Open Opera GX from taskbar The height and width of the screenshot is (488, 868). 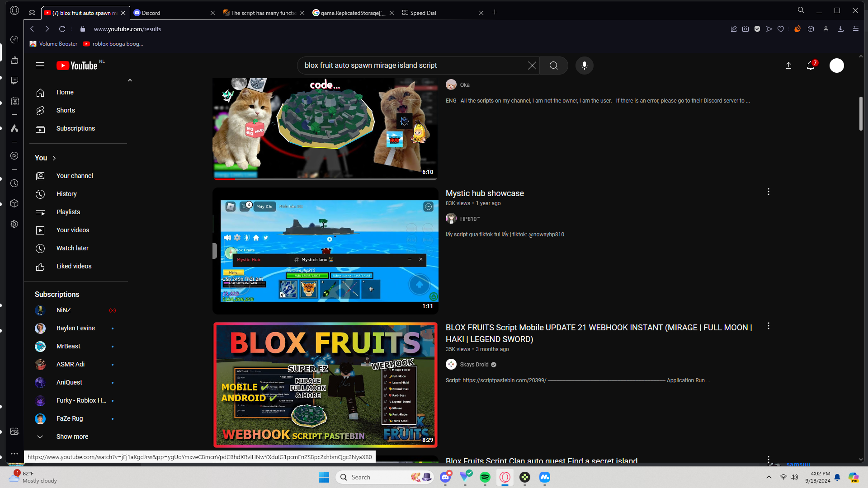click(x=505, y=477)
